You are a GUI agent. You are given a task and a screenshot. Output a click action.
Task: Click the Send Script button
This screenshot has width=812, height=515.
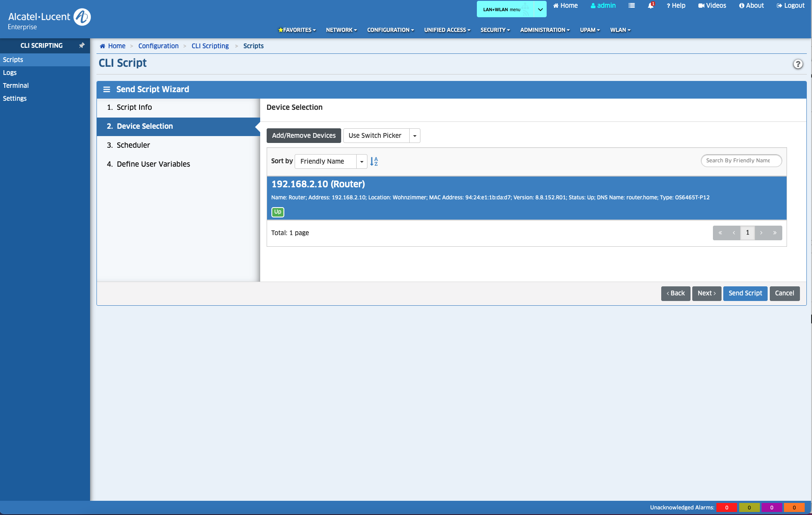click(x=745, y=293)
